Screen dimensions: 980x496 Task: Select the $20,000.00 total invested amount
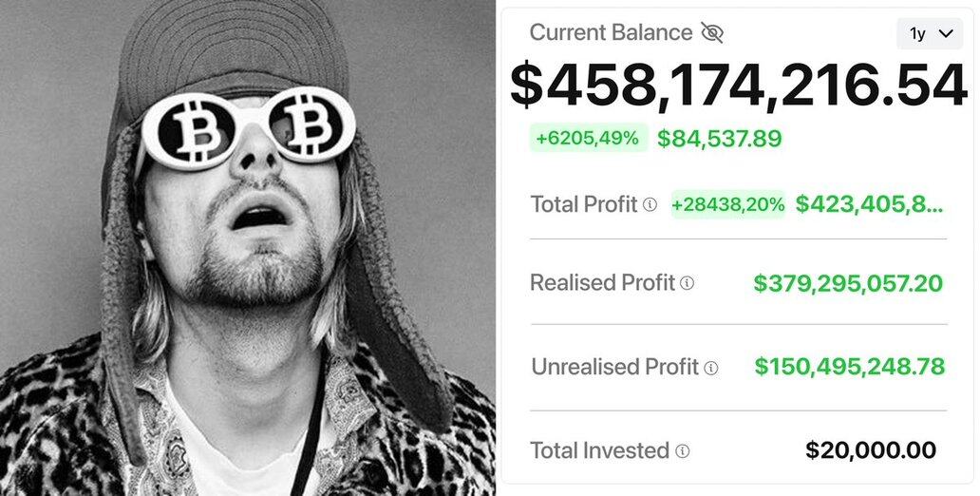point(871,450)
